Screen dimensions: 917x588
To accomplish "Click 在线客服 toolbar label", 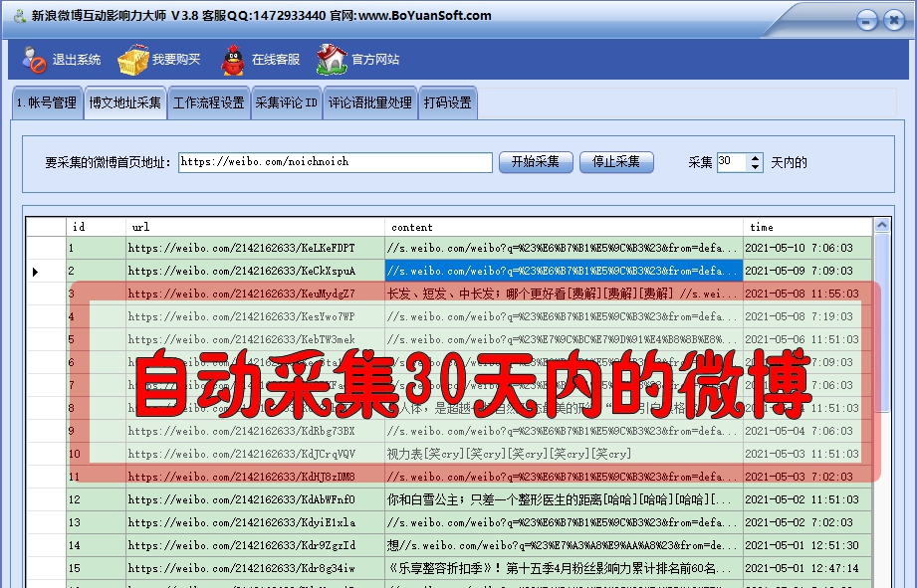I will tap(276, 60).
